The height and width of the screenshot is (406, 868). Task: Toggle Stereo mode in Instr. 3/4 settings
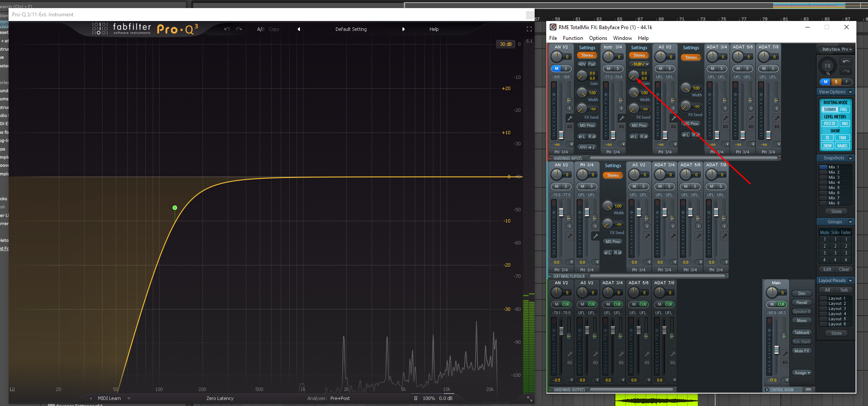tap(639, 55)
